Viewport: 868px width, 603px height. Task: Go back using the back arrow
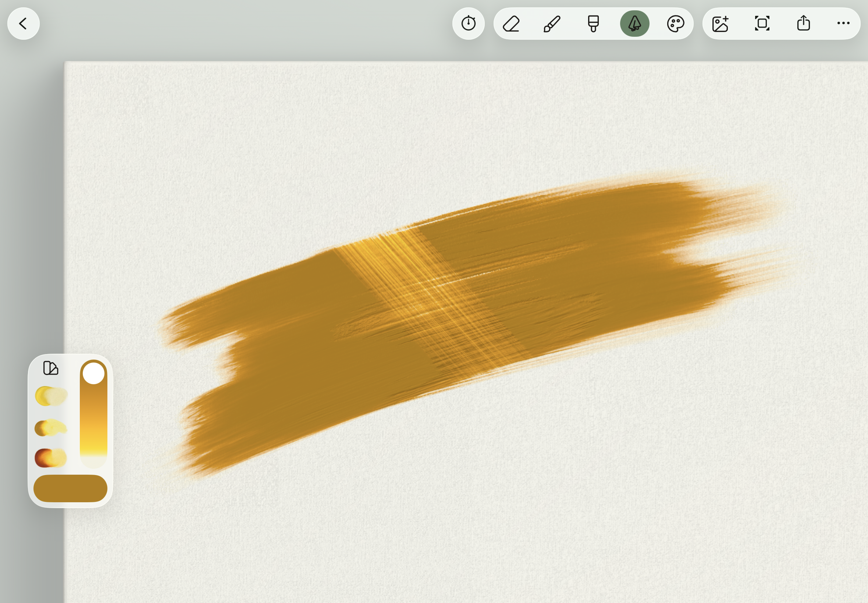click(24, 24)
